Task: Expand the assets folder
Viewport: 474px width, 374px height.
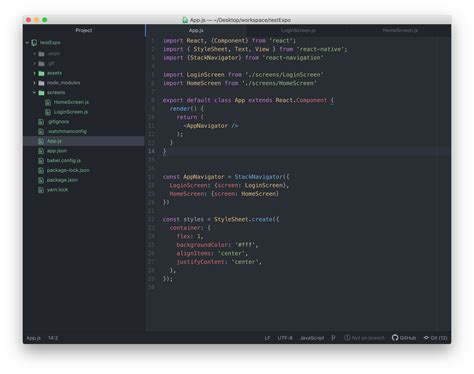Action: click(x=34, y=73)
